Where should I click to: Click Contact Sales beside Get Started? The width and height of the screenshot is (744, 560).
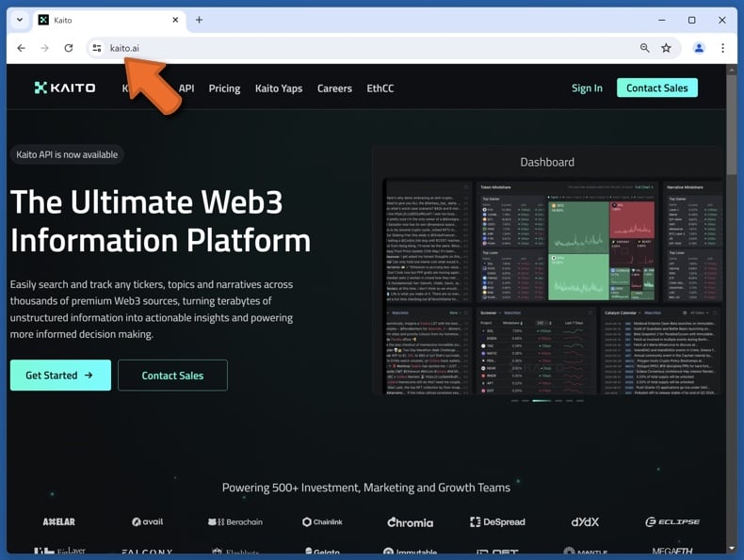coord(172,376)
